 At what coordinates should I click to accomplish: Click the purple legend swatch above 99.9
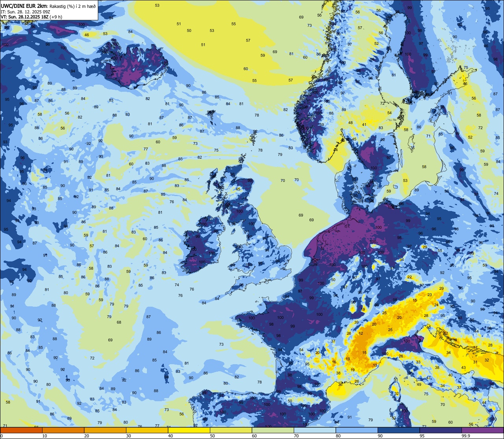coord(482,430)
